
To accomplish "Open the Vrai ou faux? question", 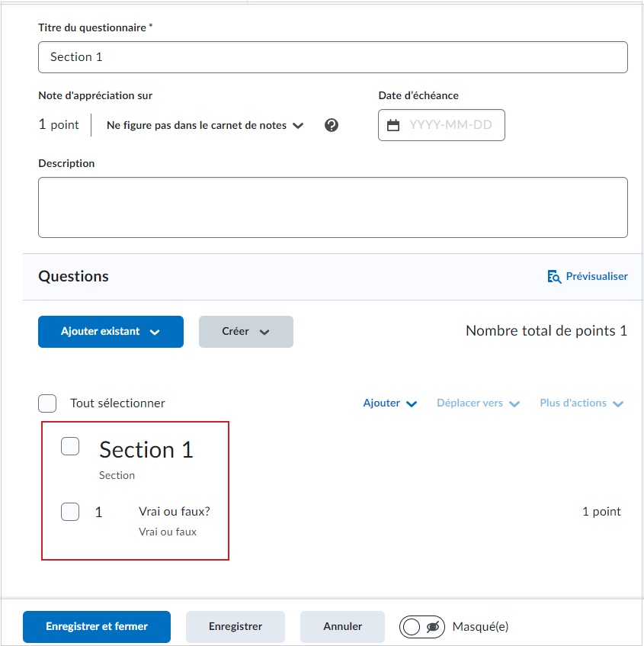I will (x=175, y=512).
